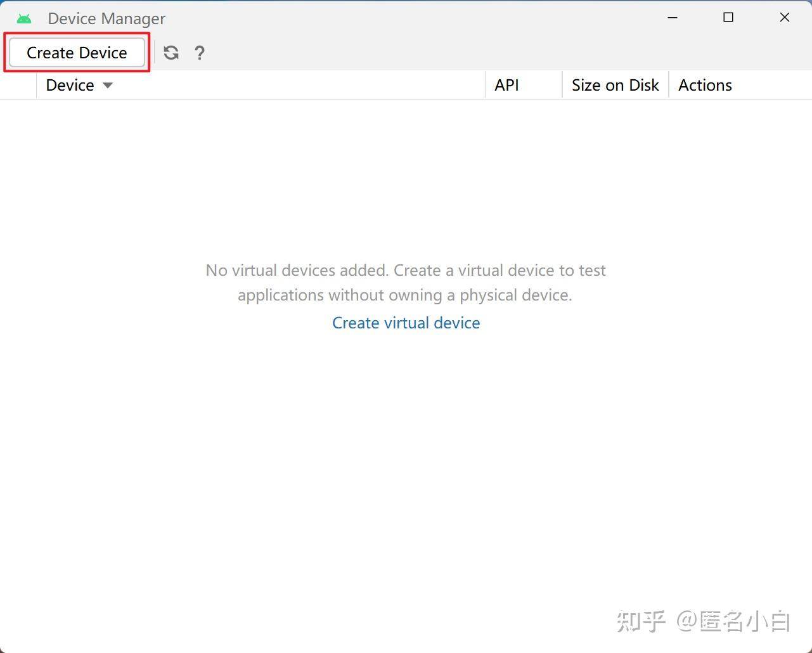
Task: Close the Device Manager window
Action: pyautogui.click(x=784, y=18)
